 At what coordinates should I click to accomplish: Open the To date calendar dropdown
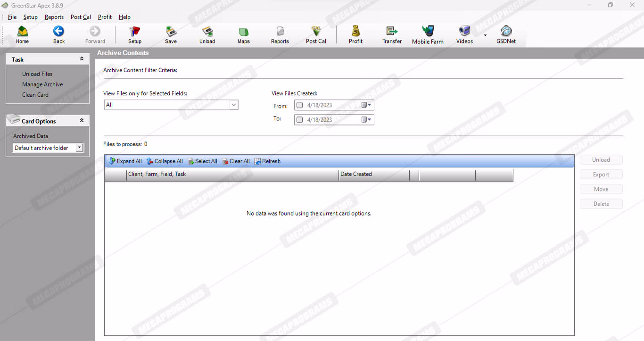pyautogui.click(x=366, y=120)
